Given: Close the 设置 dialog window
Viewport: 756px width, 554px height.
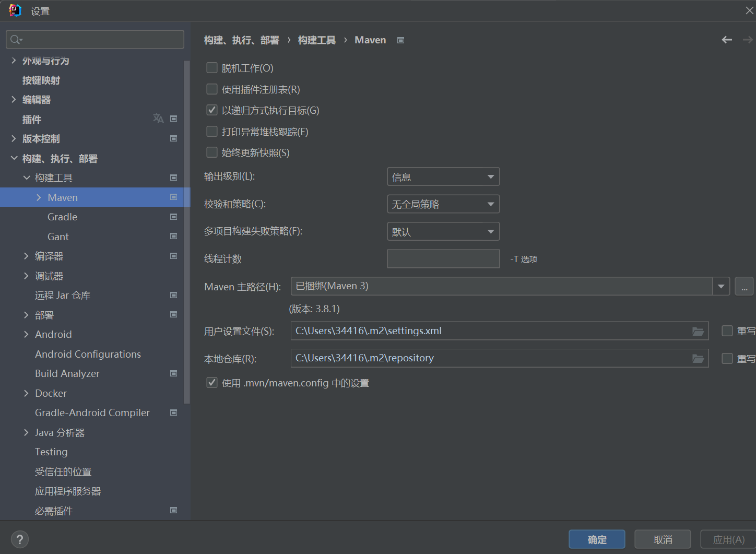Looking at the screenshot, I should [749, 10].
